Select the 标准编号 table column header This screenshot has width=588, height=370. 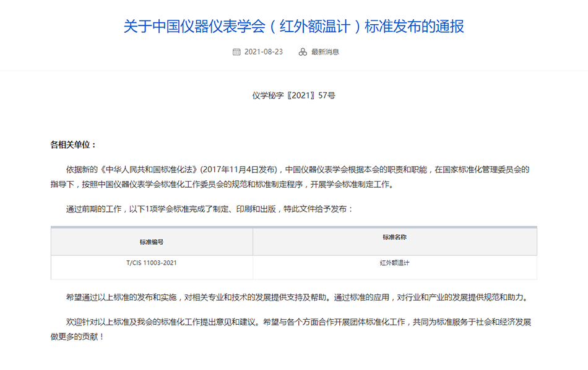152,242
